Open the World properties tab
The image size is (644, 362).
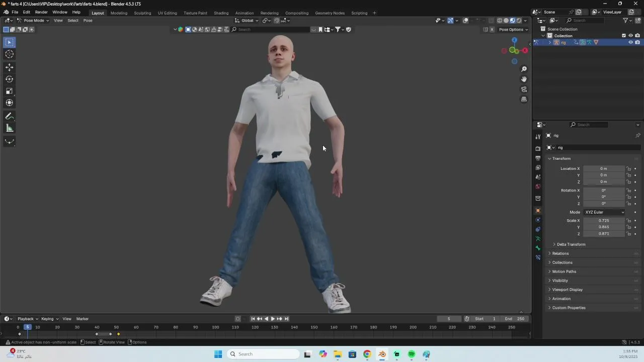point(538,187)
